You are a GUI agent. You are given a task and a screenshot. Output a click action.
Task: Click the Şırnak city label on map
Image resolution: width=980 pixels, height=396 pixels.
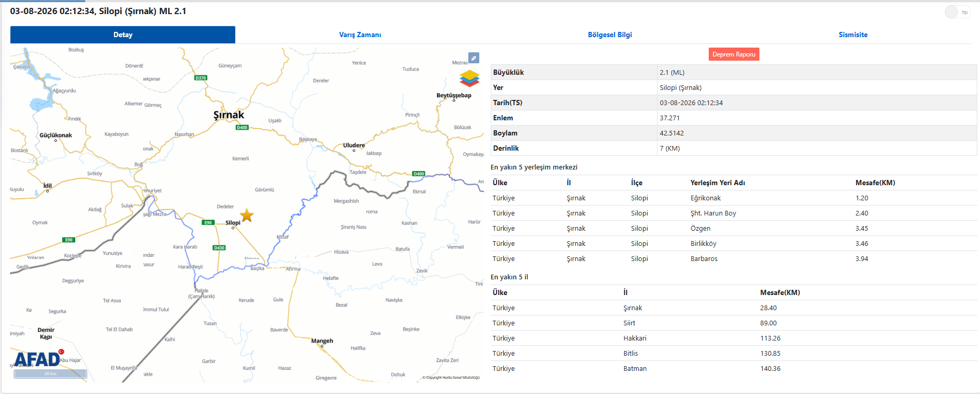tap(228, 115)
